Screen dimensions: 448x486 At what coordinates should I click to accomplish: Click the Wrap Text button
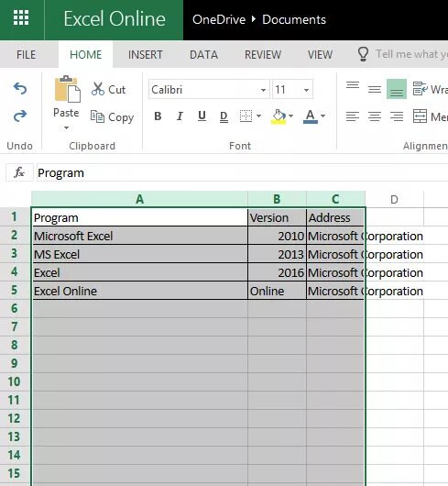pyautogui.click(x=430, y=89)
